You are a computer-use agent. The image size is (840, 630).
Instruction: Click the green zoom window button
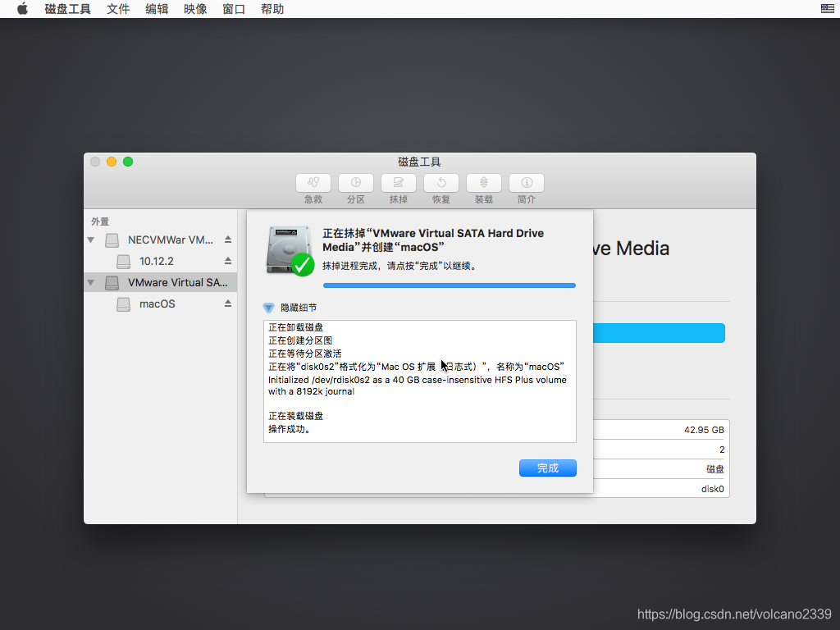point(128,162)
